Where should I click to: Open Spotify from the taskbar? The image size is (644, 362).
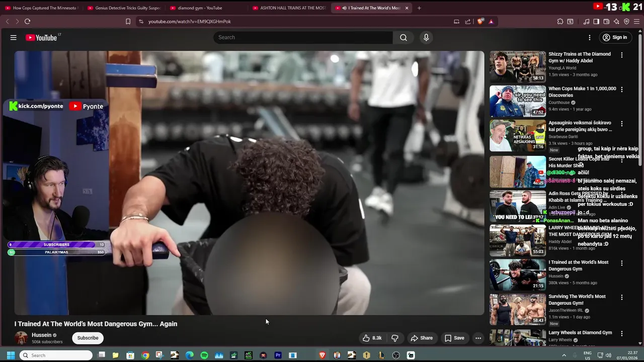click(x=204, y=355)
